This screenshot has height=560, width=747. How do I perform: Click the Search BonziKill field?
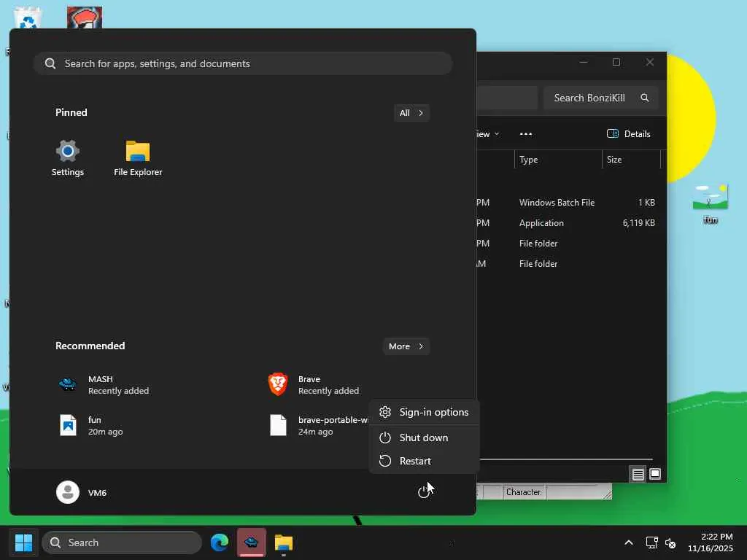tap(601, 98)
